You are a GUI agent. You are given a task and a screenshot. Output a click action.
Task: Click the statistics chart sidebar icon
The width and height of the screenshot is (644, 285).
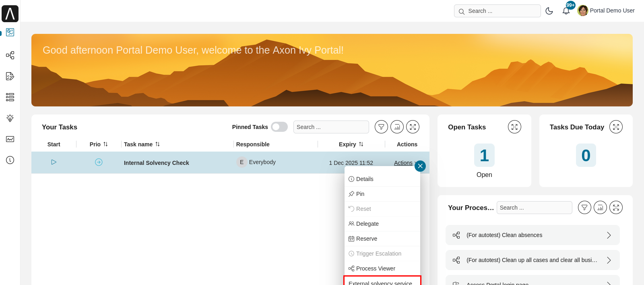click(x=10, y=139)
